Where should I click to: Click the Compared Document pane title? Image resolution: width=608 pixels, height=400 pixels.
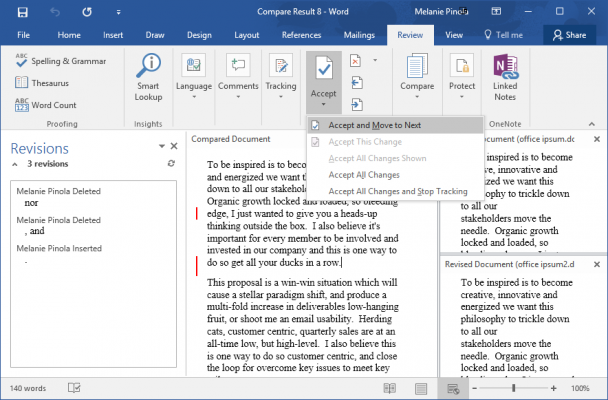(x=231, y=139)
